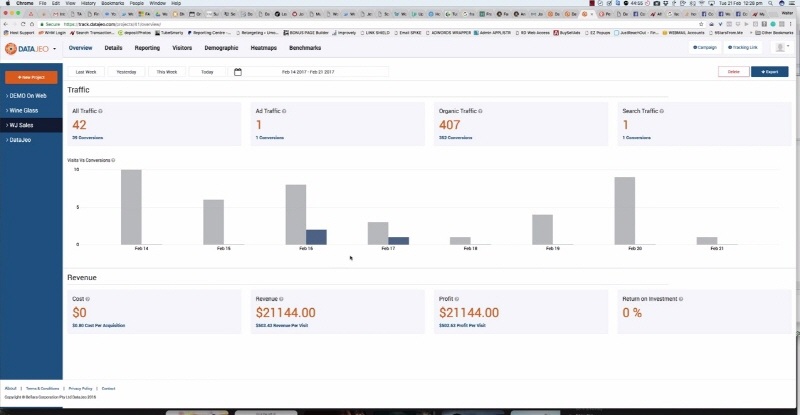Open Chrome History menu
This screenshot has height=415, width=800.
tap(88, 3)
